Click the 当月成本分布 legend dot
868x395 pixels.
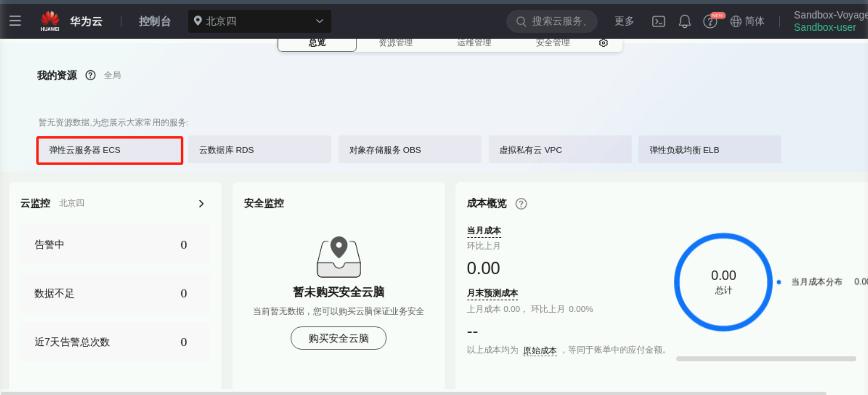779,282
